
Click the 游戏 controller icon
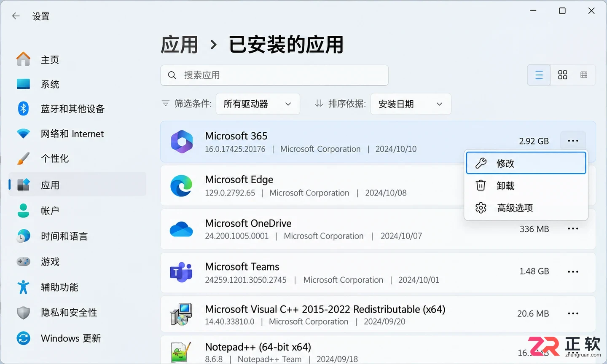(23, 262)
